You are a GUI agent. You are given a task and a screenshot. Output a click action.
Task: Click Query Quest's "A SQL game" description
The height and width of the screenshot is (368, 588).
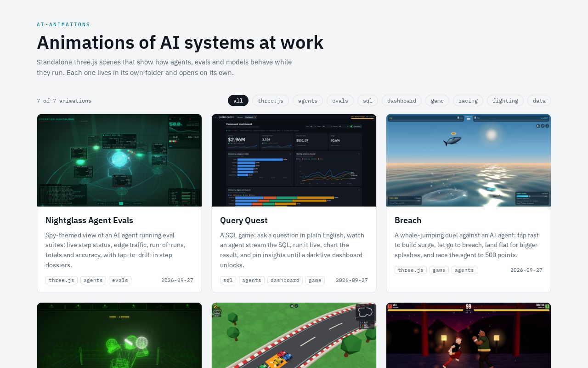click(292, 250)
